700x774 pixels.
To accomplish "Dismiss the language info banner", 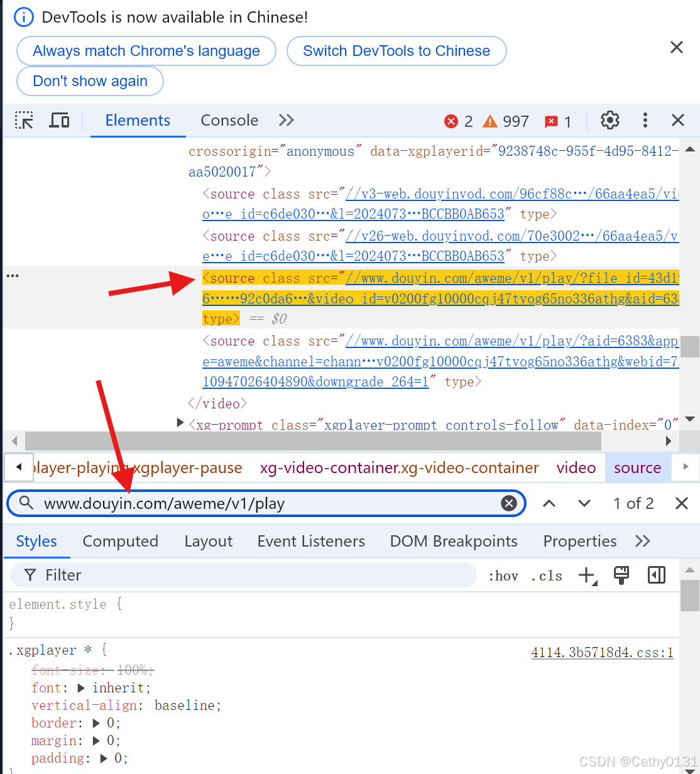I will [x=677, y=47].
